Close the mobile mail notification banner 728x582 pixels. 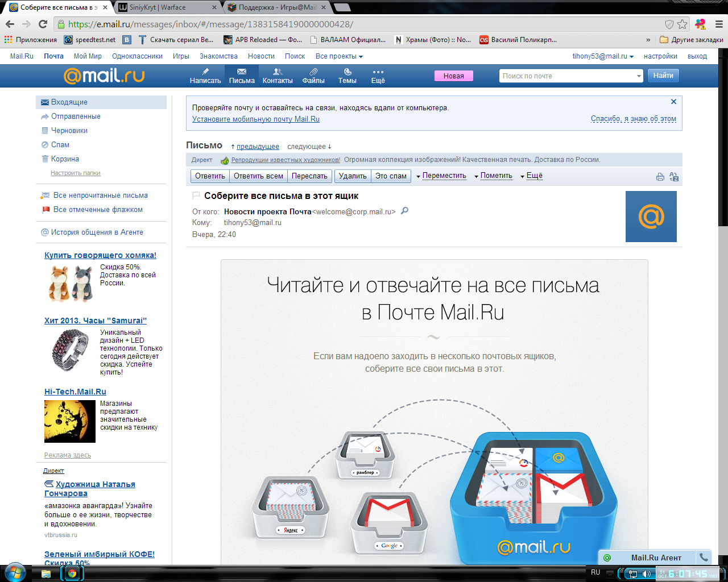673,102
